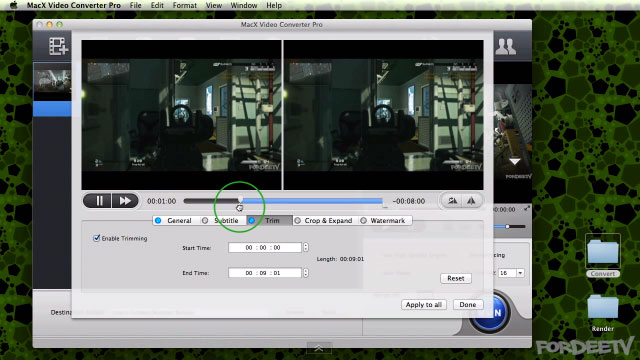The width and height of the screenshot is (640, 360).
Task: Click the elapsed time 00:01:00
Action: pyautogui.click(x=162, y=201)
